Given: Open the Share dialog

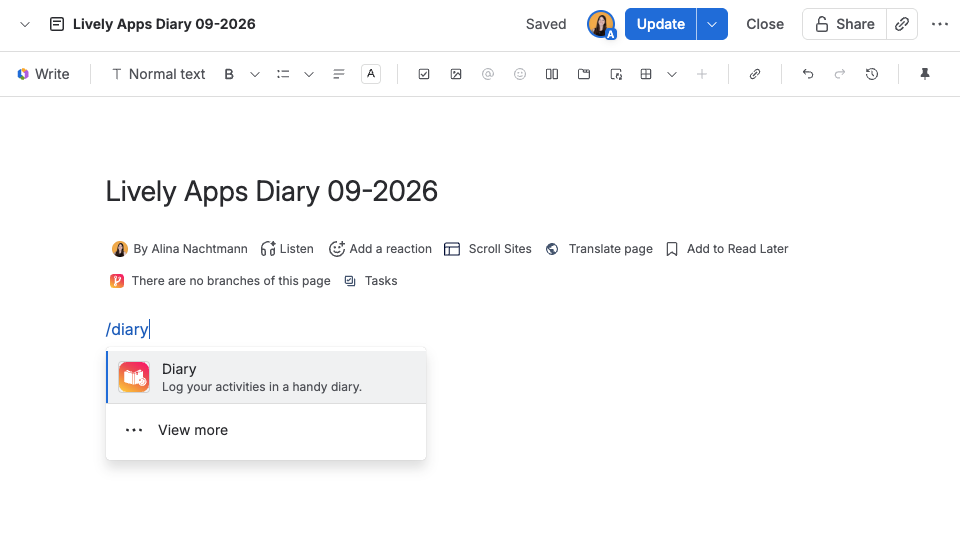Looking at the screenshot, I should (x=844, y=24).
